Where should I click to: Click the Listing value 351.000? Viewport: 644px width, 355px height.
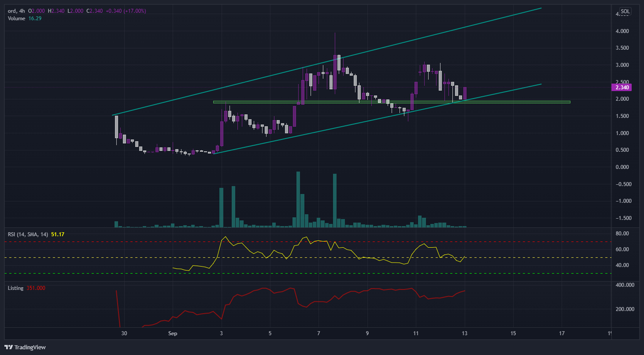pyautogui.click(x=35, y=288)
